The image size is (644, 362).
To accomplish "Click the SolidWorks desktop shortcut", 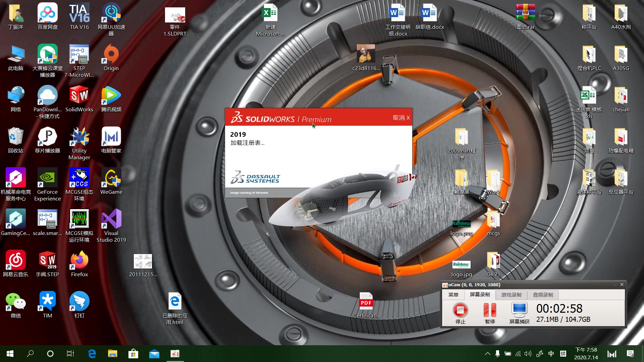I will point(79,97).
